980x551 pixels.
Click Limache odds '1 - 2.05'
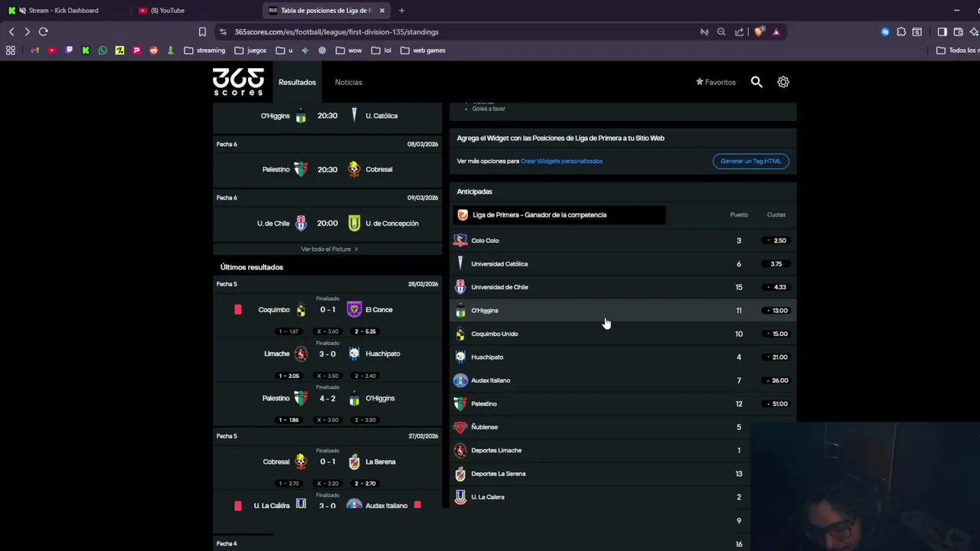pyautogui.click(x=289, y=376)
